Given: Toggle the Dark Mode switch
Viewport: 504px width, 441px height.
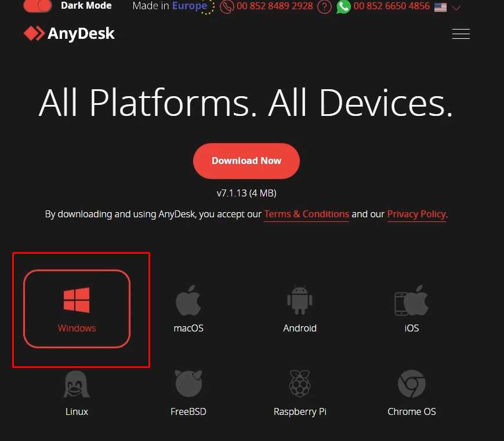Looking at the screenshot, I should 38,6.
